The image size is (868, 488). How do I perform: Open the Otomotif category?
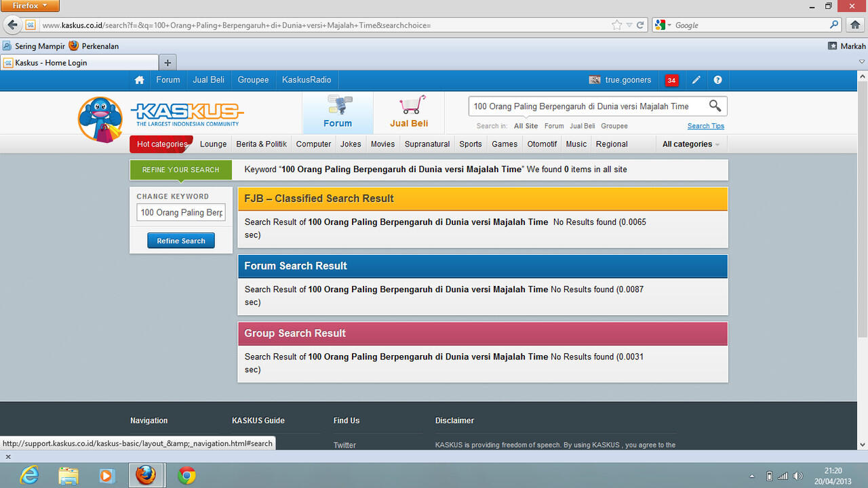tap(542, 144)
